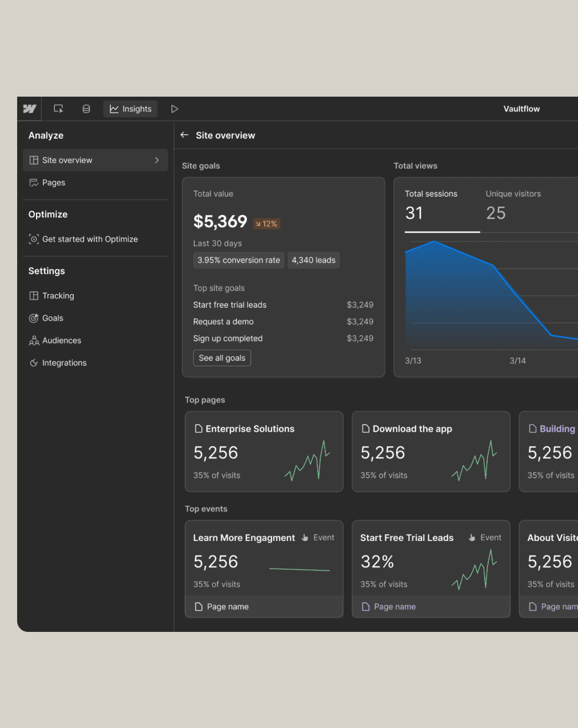Click Learn More Engagment flat trend line
The image size is (578, 728).
(300, 570)
